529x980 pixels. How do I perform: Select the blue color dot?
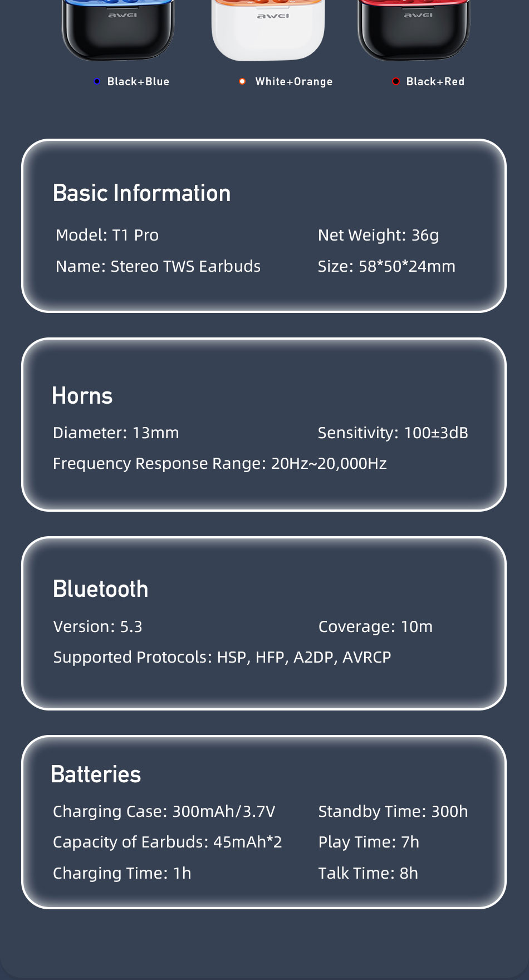click(x=97, y=81)
